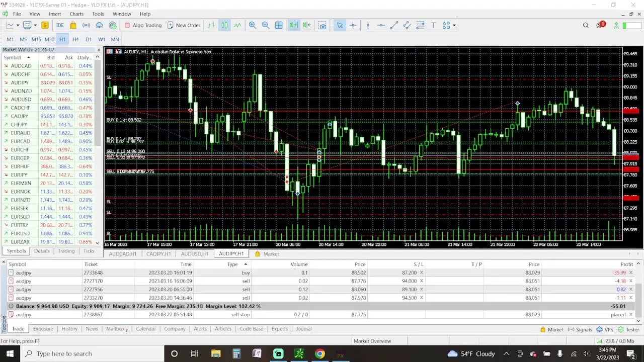
Task: Select the equidistant channel tool
Action: click(x=407, y=25)
